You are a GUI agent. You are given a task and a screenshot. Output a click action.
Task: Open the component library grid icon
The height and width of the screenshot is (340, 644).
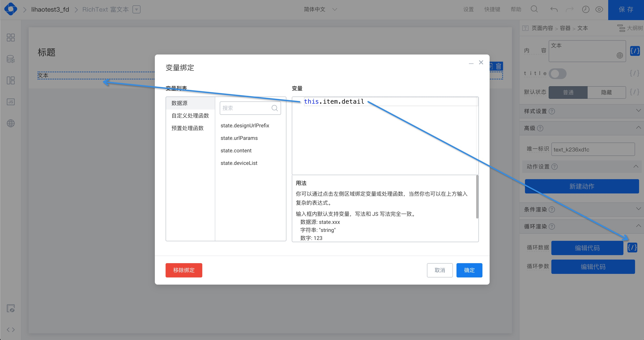coord(11,38)
